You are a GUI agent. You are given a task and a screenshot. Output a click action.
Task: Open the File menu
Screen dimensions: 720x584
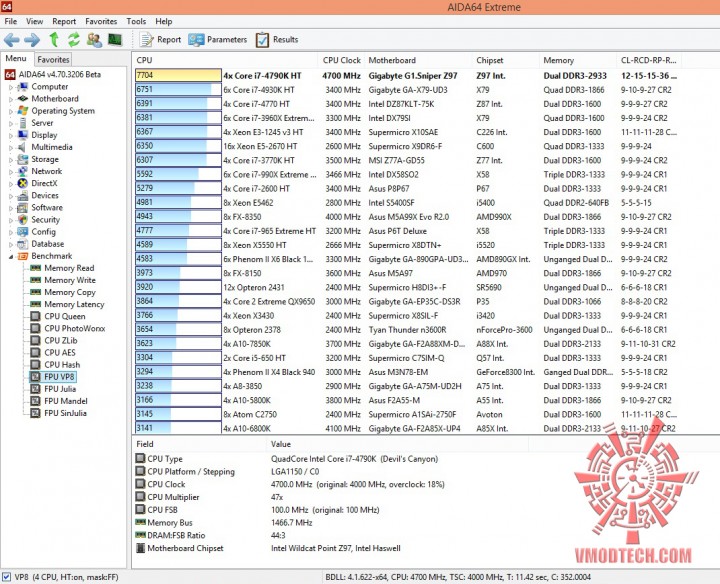(11, 21)
